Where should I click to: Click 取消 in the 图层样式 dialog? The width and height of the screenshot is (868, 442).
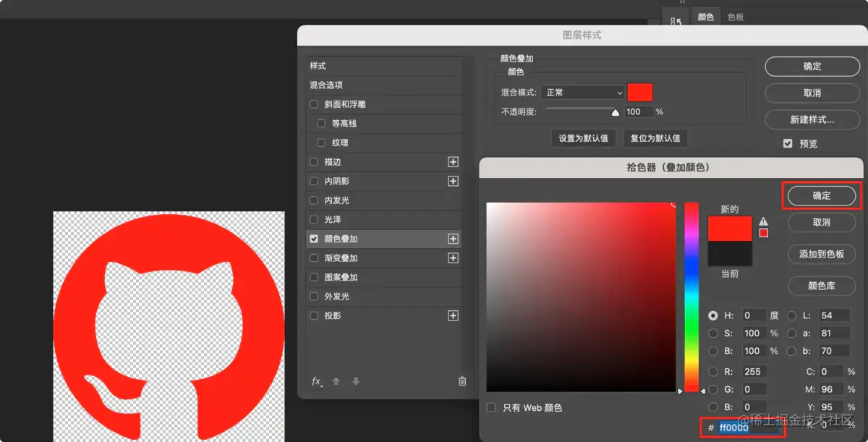[x=812, y=93]
